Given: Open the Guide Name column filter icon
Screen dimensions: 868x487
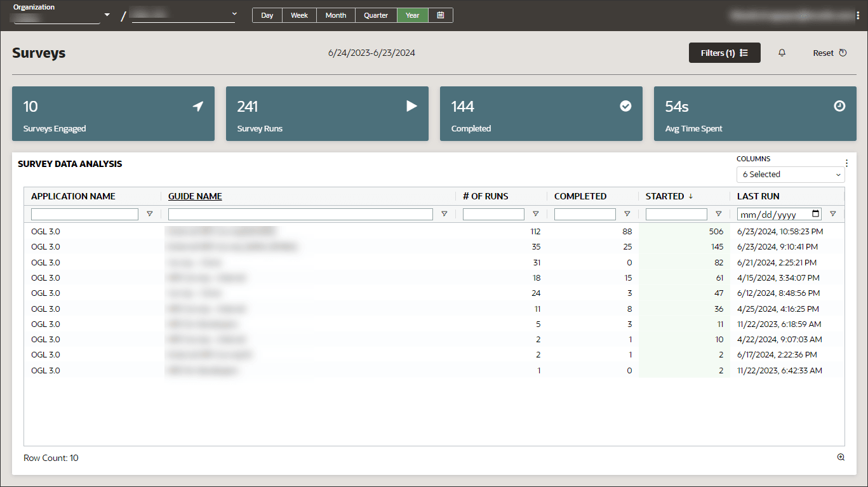Looking at the screenshot, I should click(444, 214).
